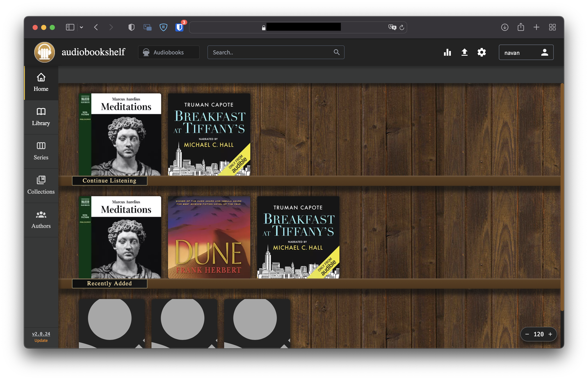Show the tab overview grid icon

click(x=552, y=27)
